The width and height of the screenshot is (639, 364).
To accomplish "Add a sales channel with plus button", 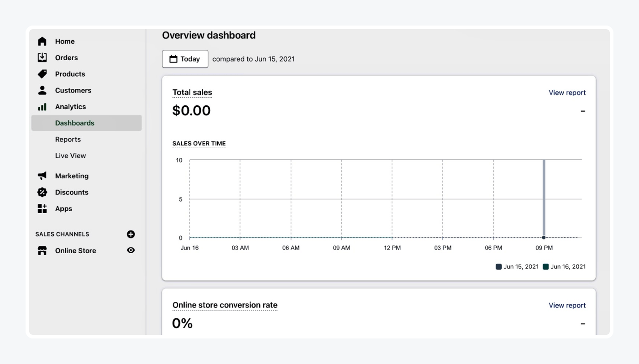I will coord(131,234).
